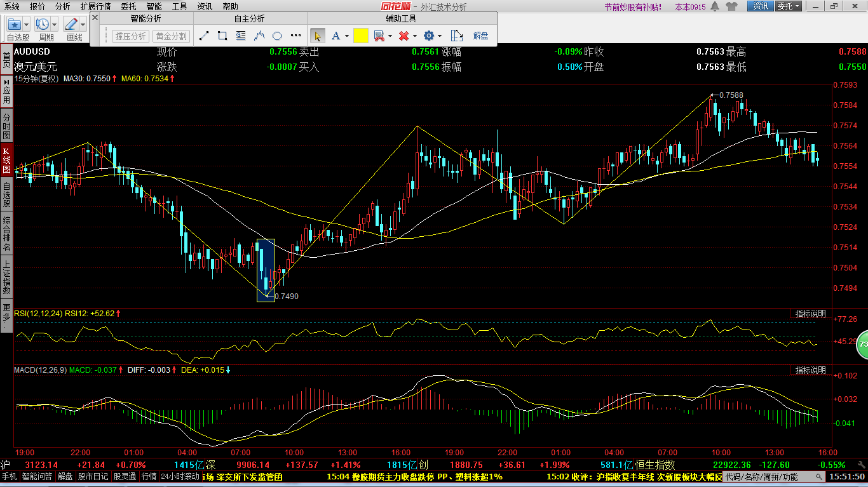Image resolution: width=868 pixels, height=487 pixels.
Task: Click the 黄金分割 button
Action: [172, 36]
